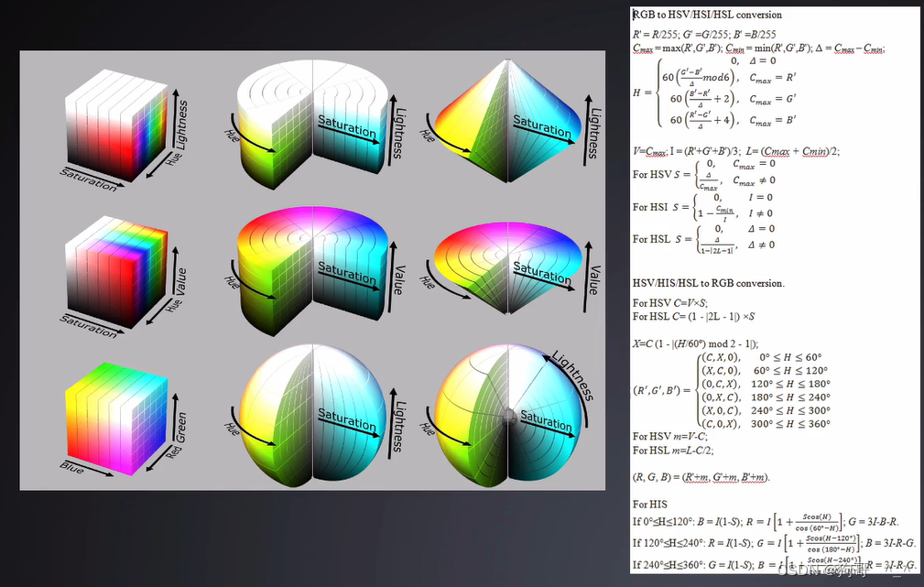Click the 'If 120°≤H≤240°: R = I(1-S)' line
The image size is (924, 587).
775,543
